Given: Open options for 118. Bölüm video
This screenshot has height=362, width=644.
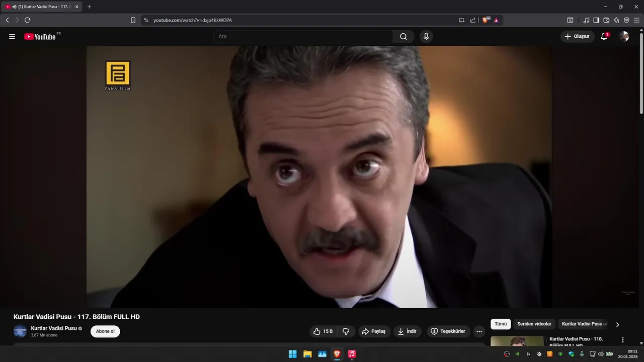Looking at the screenshot, I should coord(623,340).
